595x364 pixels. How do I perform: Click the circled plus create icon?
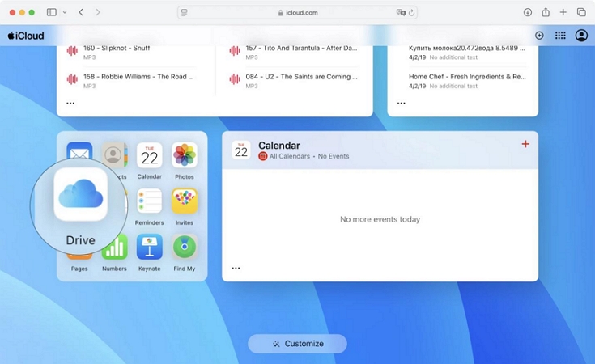tap(539, 36)
